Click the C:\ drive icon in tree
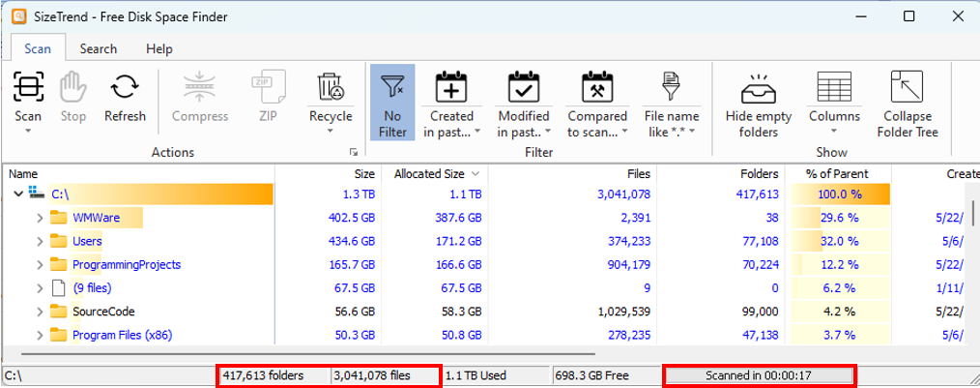 click(x=37, y=194)
